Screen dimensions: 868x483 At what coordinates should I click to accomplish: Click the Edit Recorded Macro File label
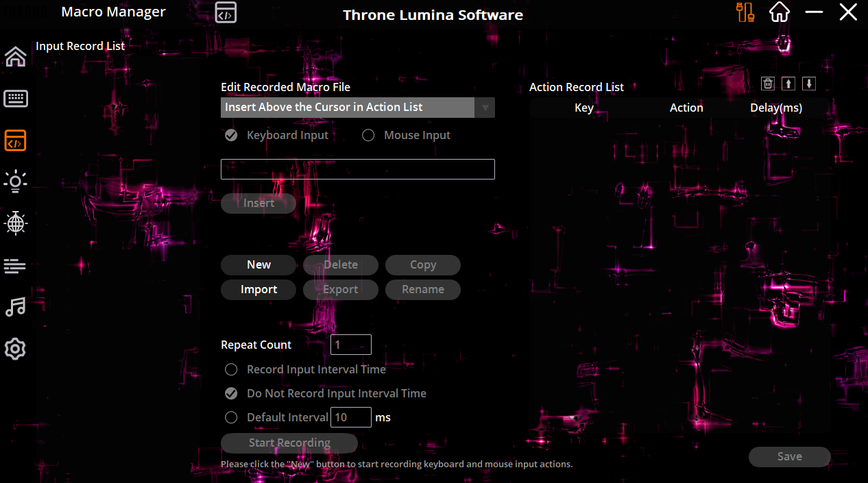[285, 87]
